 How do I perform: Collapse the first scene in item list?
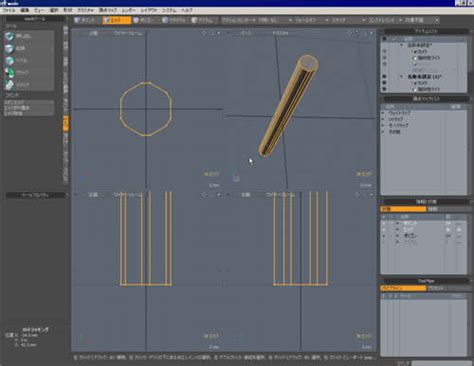(402, 45)
